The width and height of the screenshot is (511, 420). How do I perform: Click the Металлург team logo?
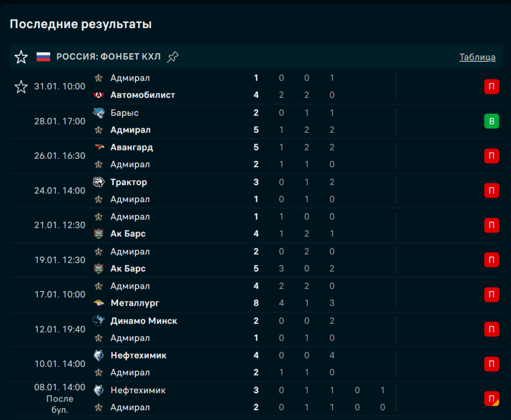pyautogui.click(x=99, y=303)
